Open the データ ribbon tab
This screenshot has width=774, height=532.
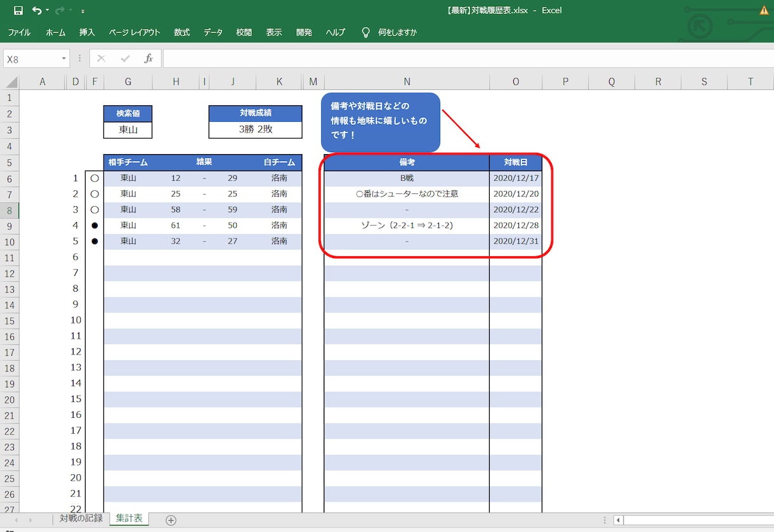click(x=213, y=32)
